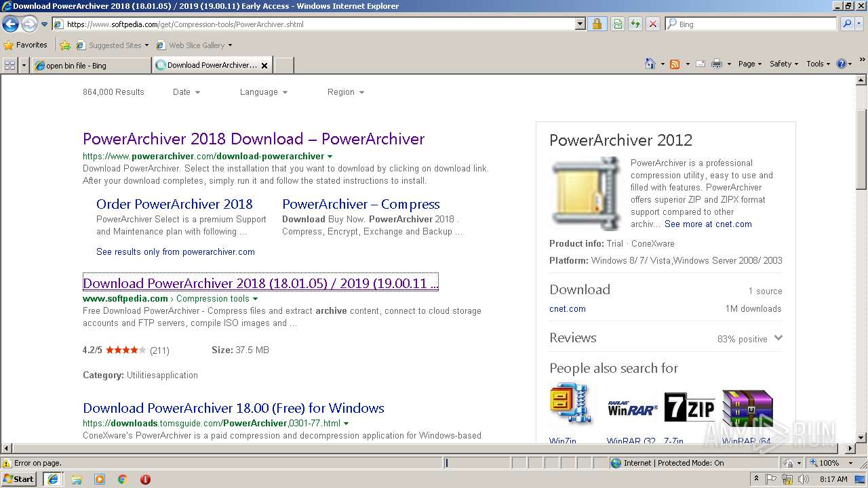Click the Help question mark icon
Viewport: 868px width, 488px height.
tap(842, 64)
